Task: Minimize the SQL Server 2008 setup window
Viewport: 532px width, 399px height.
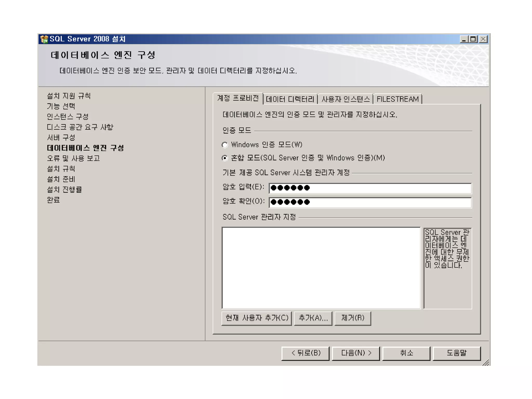Action: (x=464, y=39)
